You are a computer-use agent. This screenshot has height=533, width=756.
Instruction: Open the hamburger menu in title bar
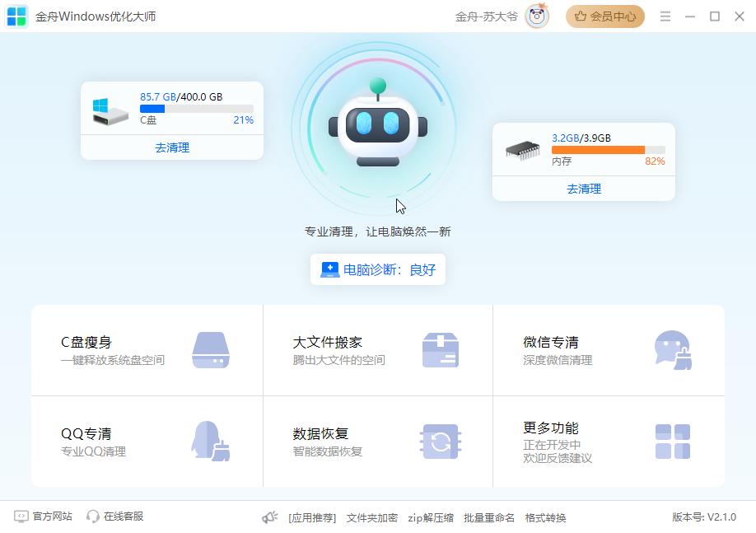(x=665, y=16)
